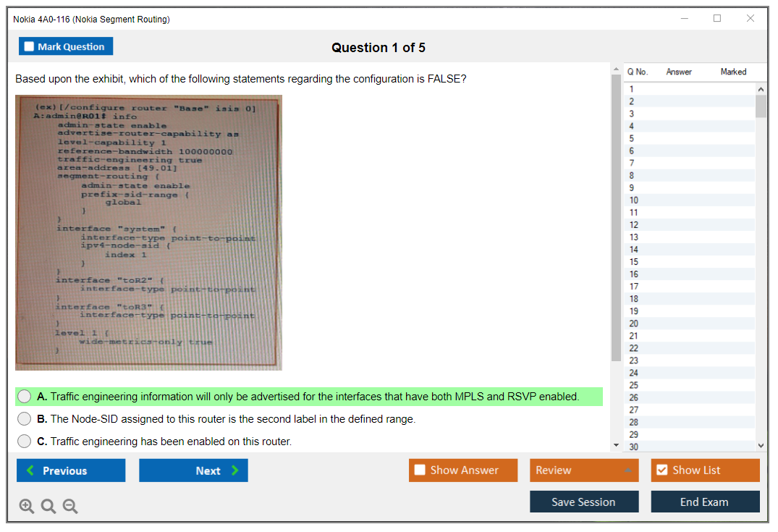Click the zoom out magnifier icon
The image size is (778, 532).
tap(70, 507)
